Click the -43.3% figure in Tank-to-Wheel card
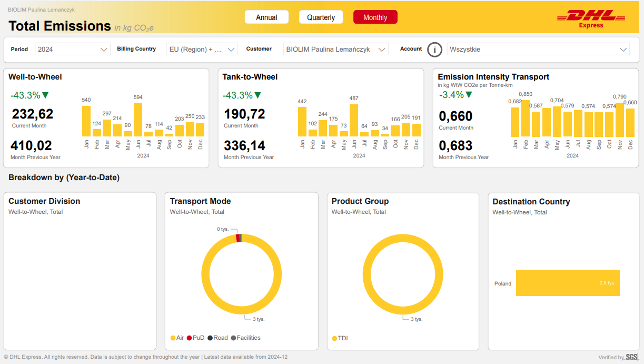644x364 pixels. (x=237, y=95)
